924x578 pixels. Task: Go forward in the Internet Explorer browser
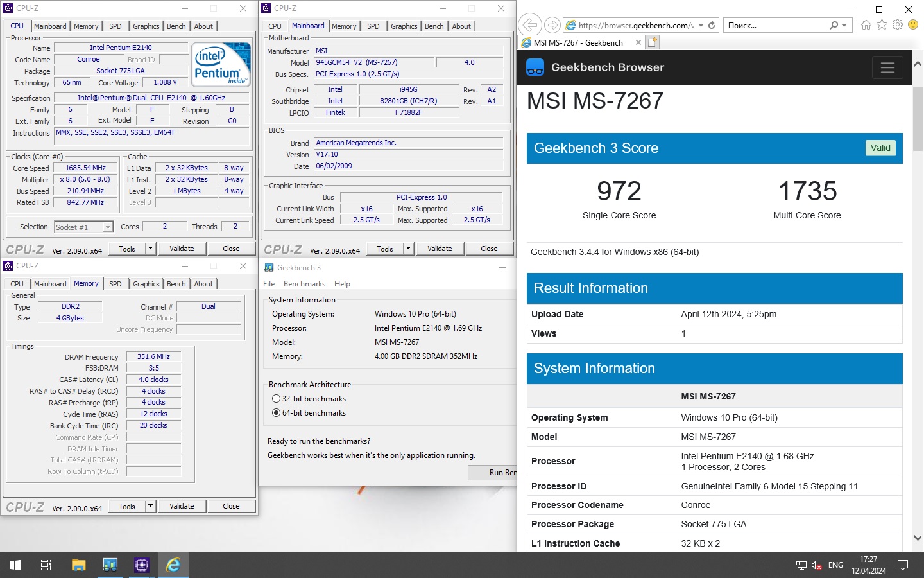click(x=552, y=25)
